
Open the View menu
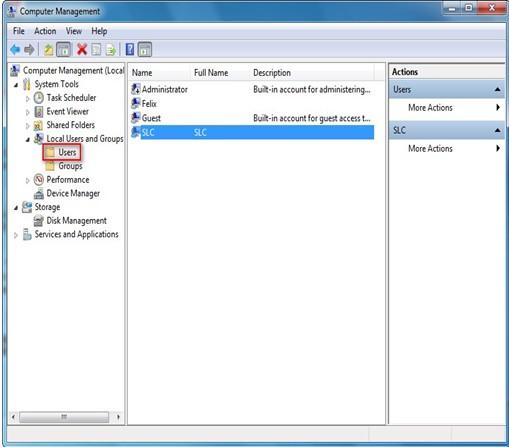click(74, 31)
